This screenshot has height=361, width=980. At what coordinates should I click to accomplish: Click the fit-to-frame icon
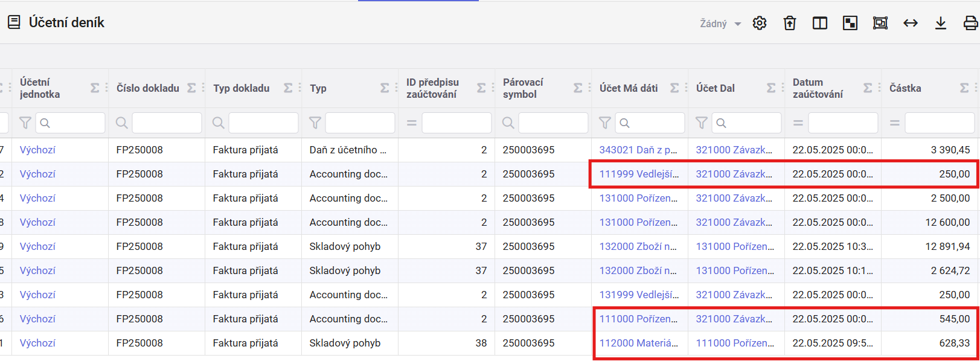[x=880, y=23]
